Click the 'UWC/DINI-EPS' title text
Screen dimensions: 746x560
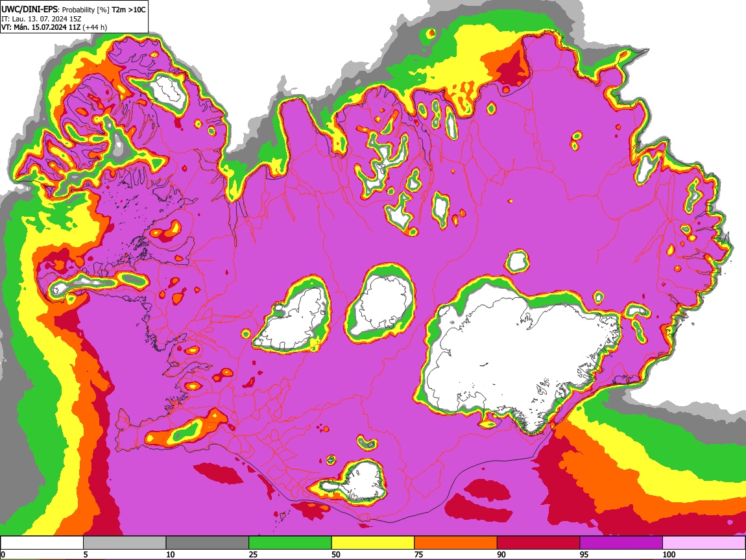pos(29,9)
